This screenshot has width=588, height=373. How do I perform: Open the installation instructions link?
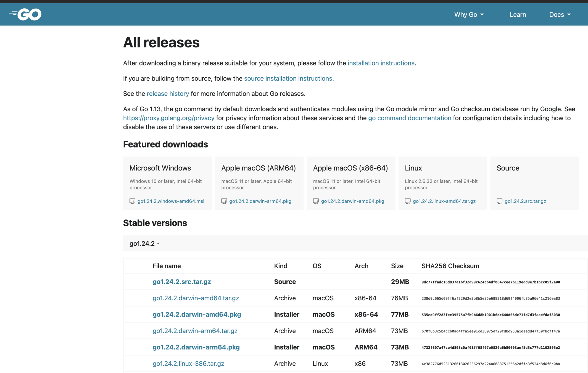381,63
